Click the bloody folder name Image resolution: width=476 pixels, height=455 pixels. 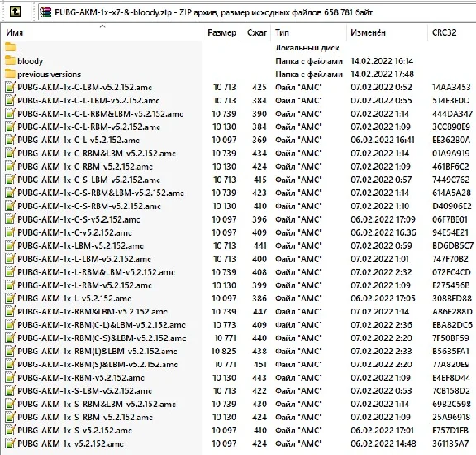pyautogui.click(x=30, y=61)
